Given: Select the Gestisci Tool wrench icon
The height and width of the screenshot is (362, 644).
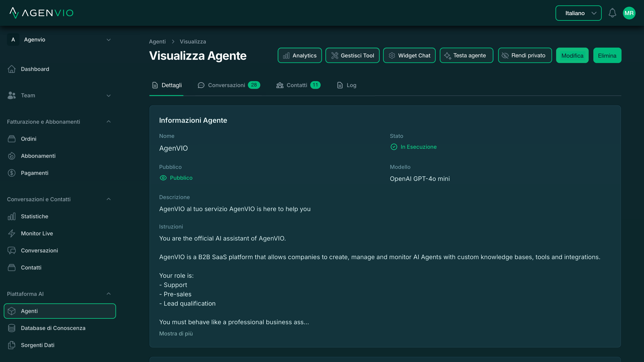Looking at the screenshot, I should pyautogui.click(x=335, y=55).
